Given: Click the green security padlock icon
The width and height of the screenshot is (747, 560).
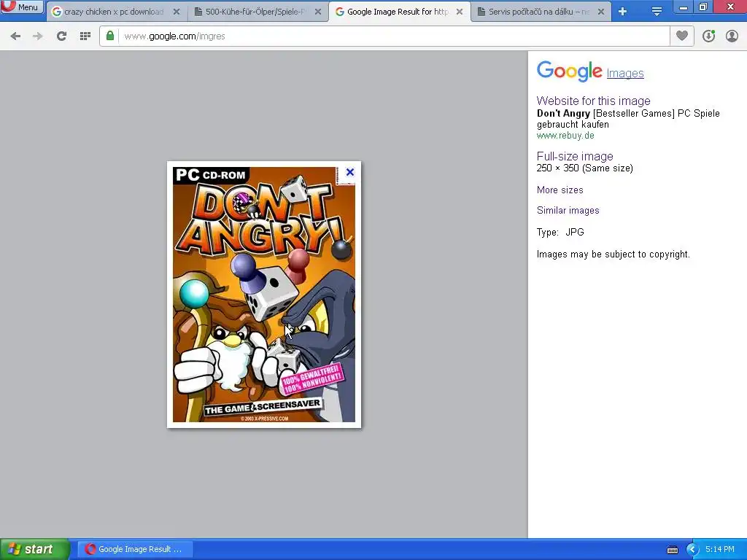Looking at the screenshot, I should click(110, 36).
